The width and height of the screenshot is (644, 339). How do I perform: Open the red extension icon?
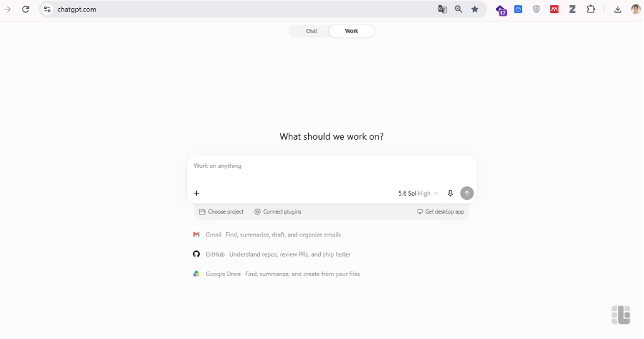point(555,9)
